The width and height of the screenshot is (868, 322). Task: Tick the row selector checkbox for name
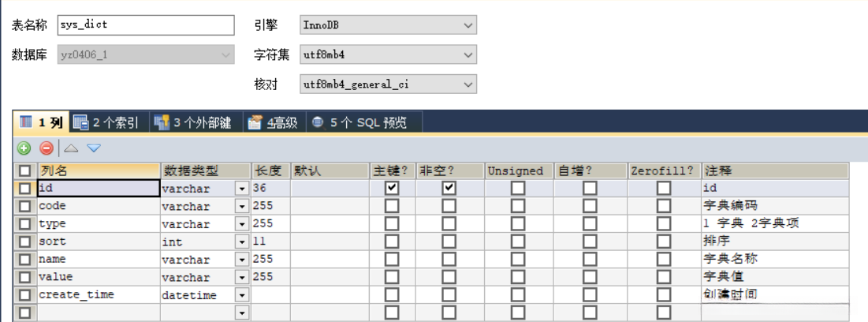pyautogui.click(x=25, y=260)
